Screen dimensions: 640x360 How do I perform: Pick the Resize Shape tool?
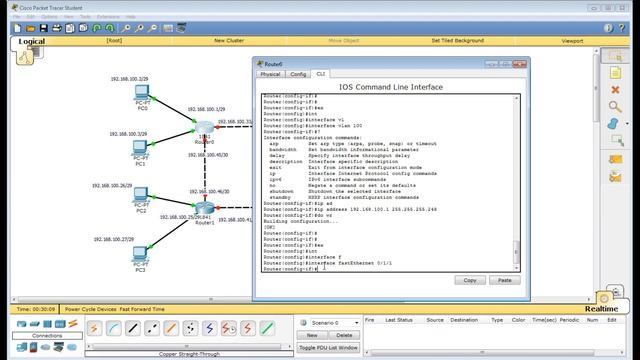[617, 140]
